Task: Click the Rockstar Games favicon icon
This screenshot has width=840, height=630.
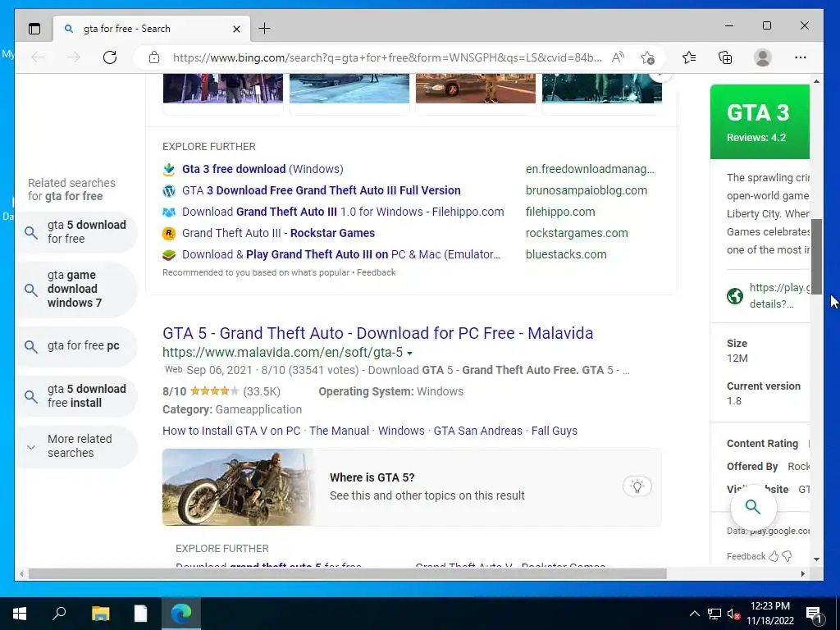Action: (169, 234)
